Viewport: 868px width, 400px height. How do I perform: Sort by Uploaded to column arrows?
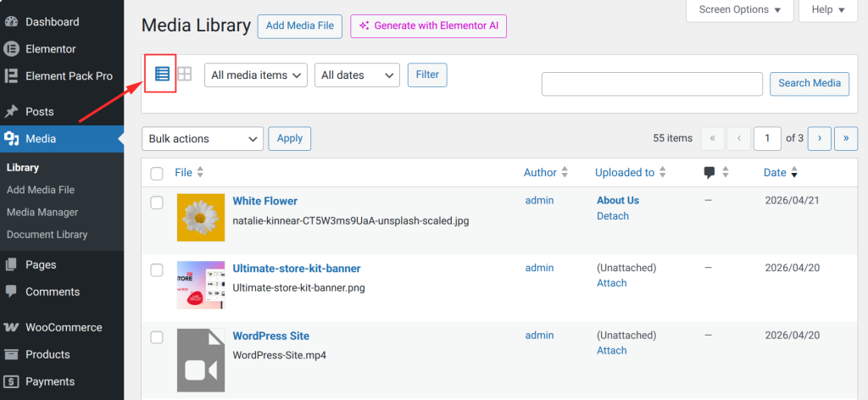coord(662,173)
